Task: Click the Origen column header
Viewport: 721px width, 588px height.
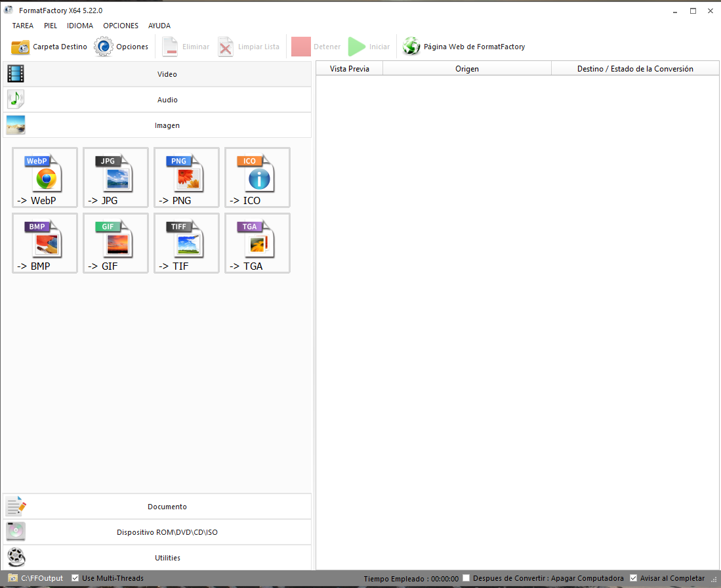Action: click(466, 68)
